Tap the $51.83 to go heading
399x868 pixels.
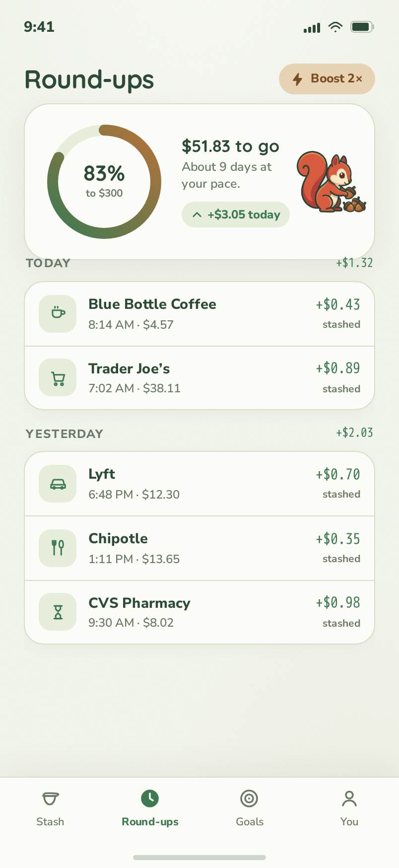tap(230, 146)
